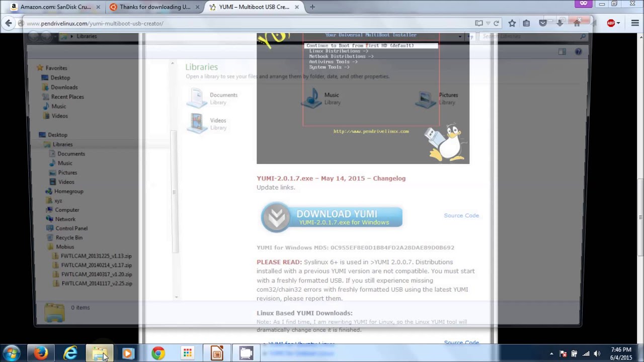Open Firefox from the taskbar
Image resolution: width=644 pixels, height=362 pixels.
coord(41,353)
